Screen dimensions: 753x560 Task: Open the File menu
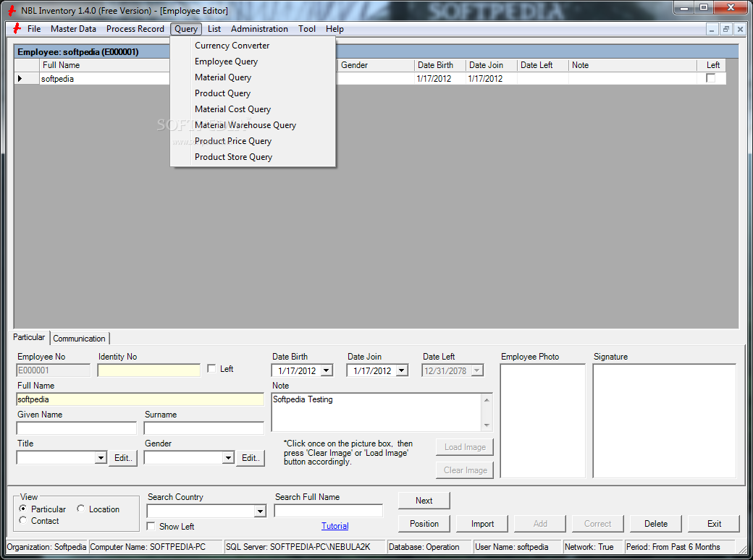point(34,29)
